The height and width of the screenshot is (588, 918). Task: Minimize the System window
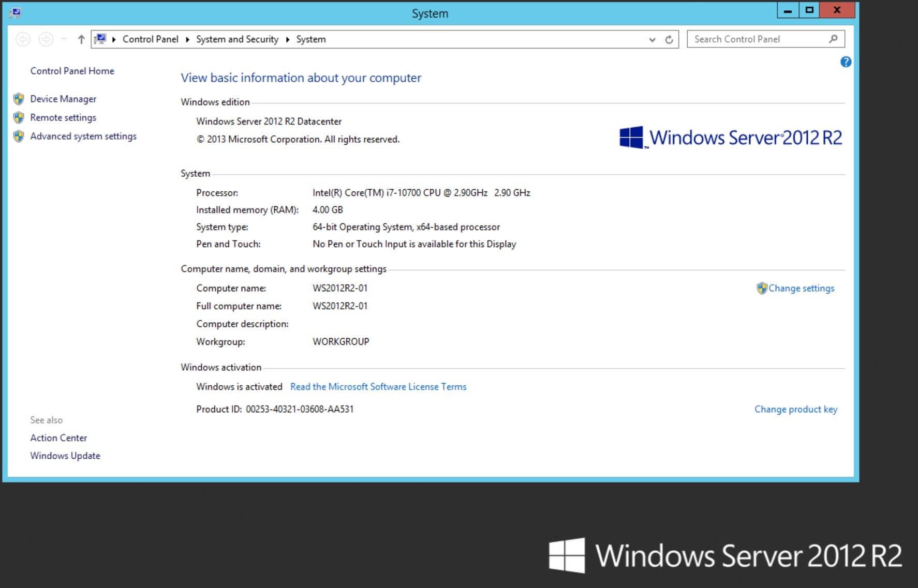click(788, 10)
